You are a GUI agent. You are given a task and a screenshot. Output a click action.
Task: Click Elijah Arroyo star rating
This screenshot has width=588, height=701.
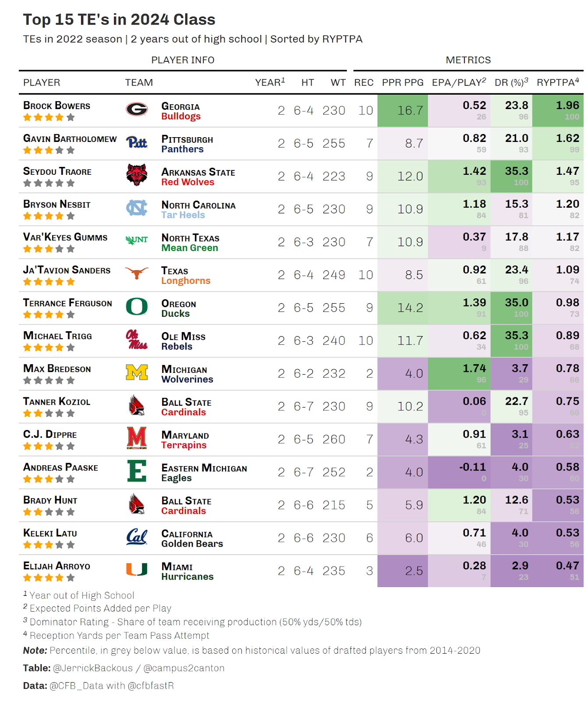pos(49,577)
